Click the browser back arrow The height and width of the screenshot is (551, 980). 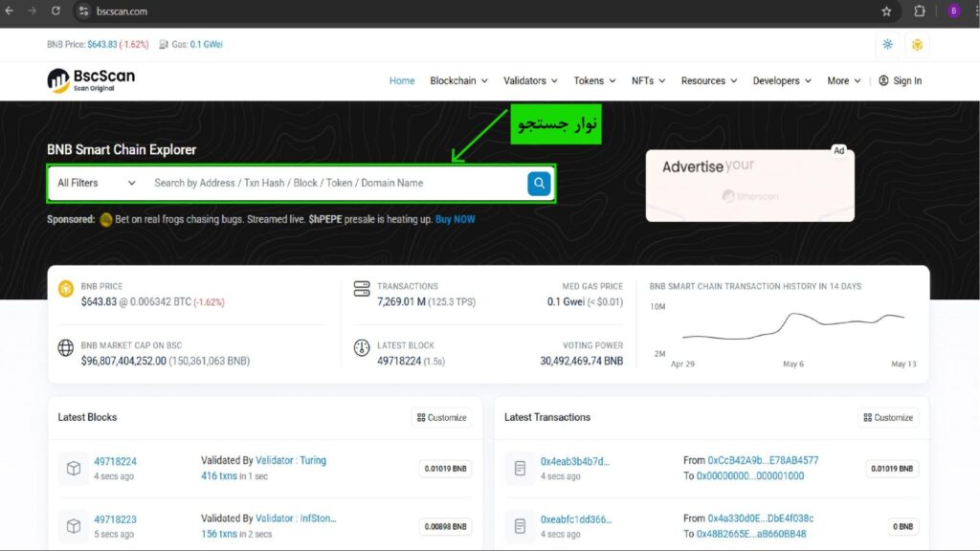click(x=10, y=11)
